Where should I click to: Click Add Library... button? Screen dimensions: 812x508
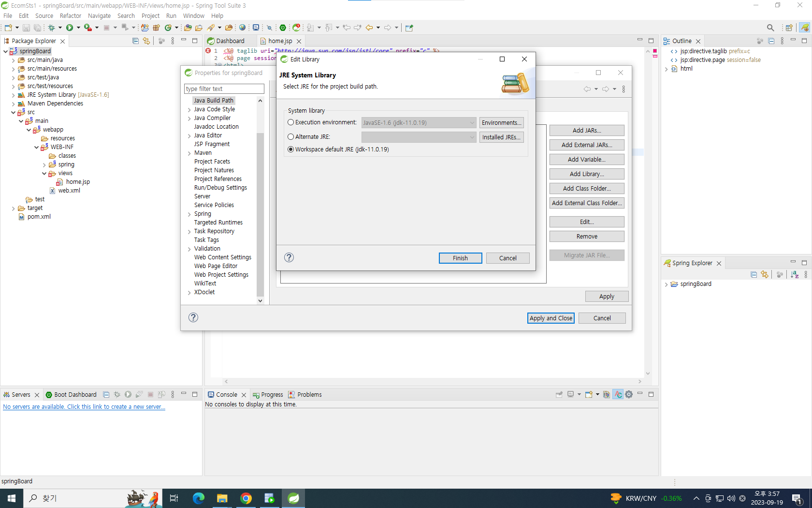coord(587,174)
